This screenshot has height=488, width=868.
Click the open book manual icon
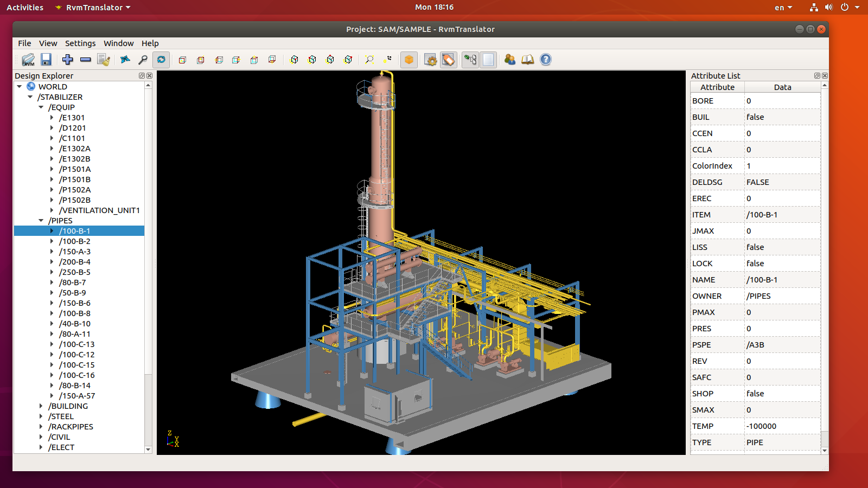(x=527, y=60)
